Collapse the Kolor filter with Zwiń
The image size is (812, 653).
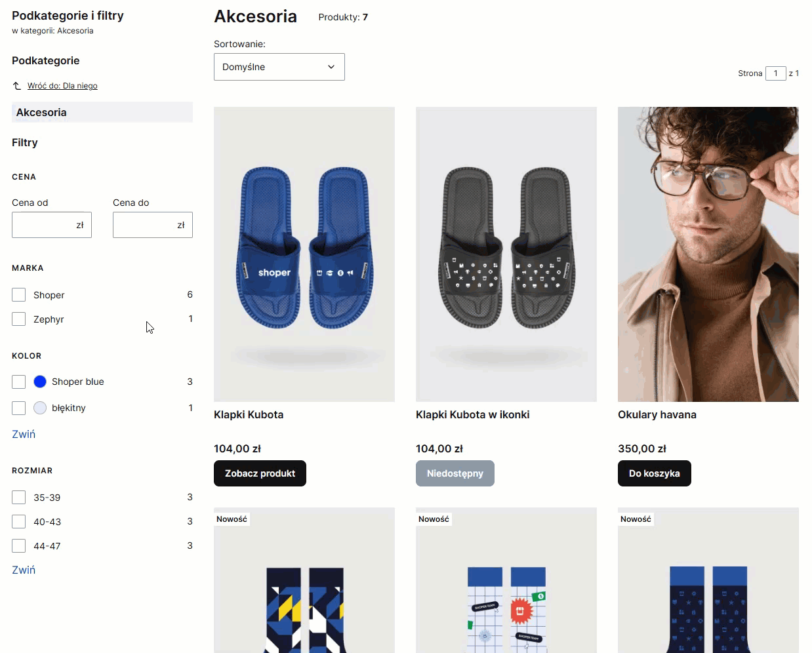(24, 434)
